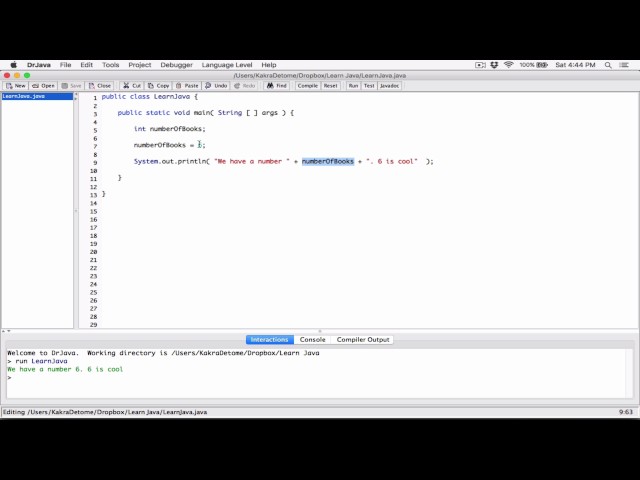Click 'public class LearnJava {' on line 1
The width and height of the screenshot is (640, 480).
coord(149,97)
